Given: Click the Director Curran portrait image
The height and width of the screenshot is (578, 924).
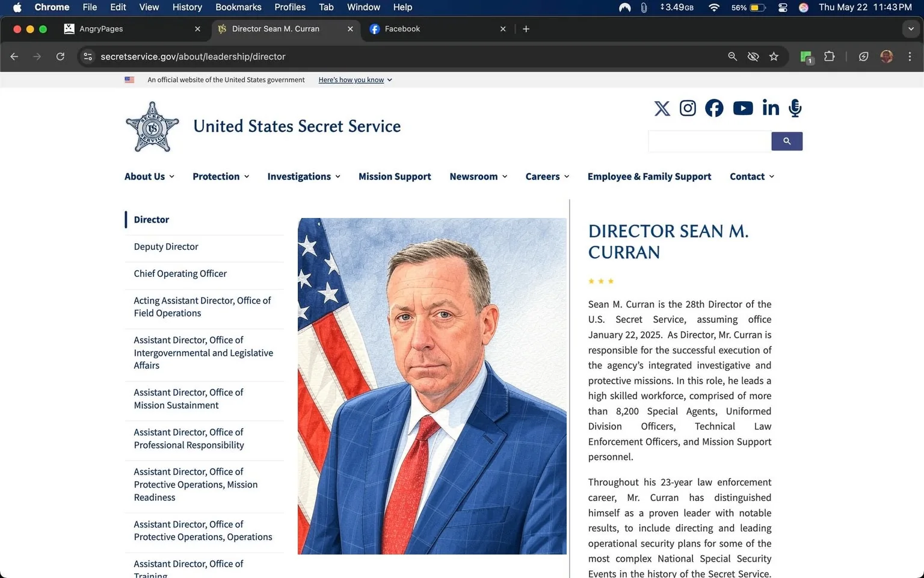Looking at the screenshot, I should coord(432,386).
